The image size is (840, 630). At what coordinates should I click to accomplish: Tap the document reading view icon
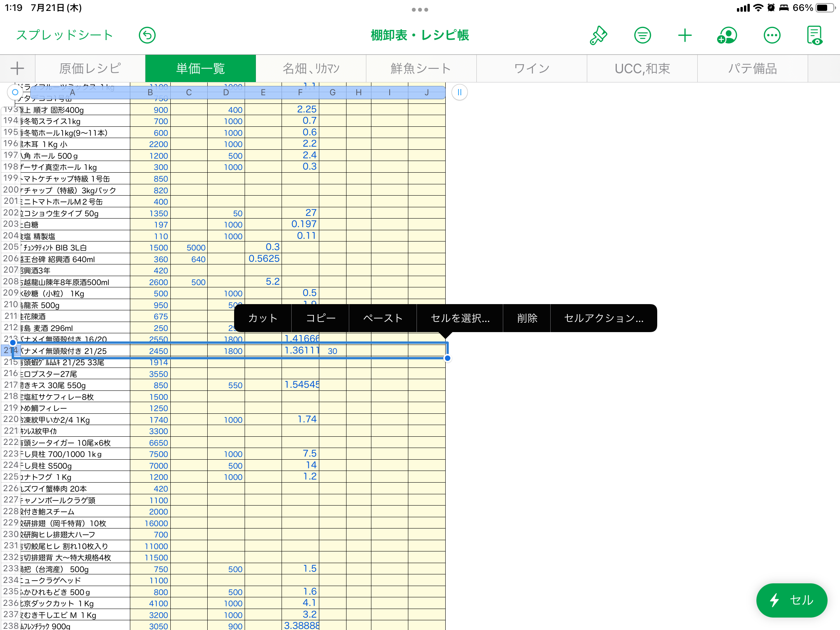tap(815, 35)
